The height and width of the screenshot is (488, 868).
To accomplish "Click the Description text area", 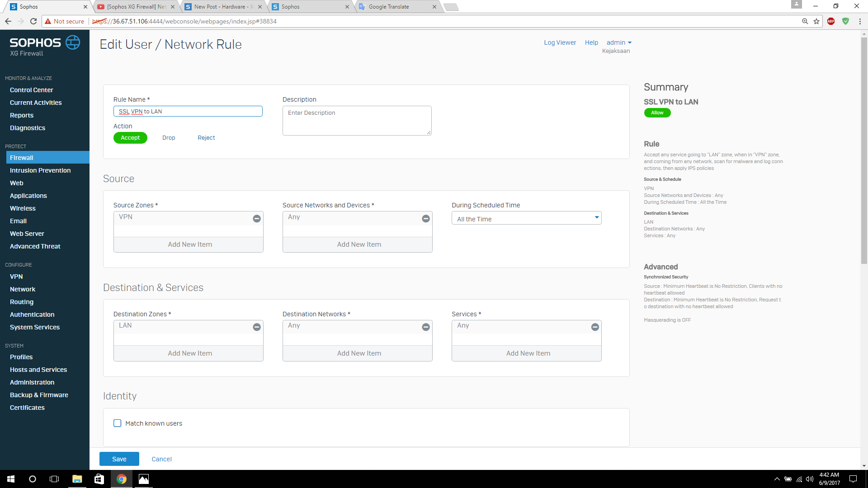I will coord(357,121).
